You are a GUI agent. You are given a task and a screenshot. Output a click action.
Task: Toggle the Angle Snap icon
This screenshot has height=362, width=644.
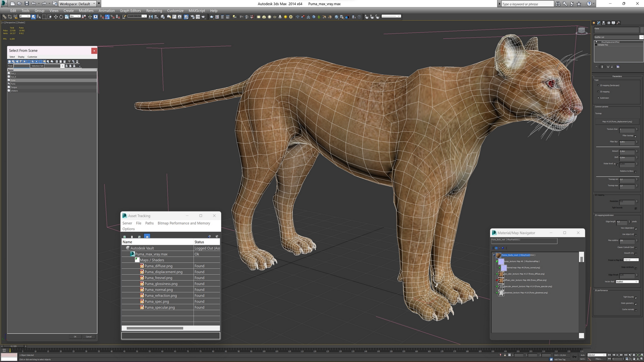tap(107, 16)
